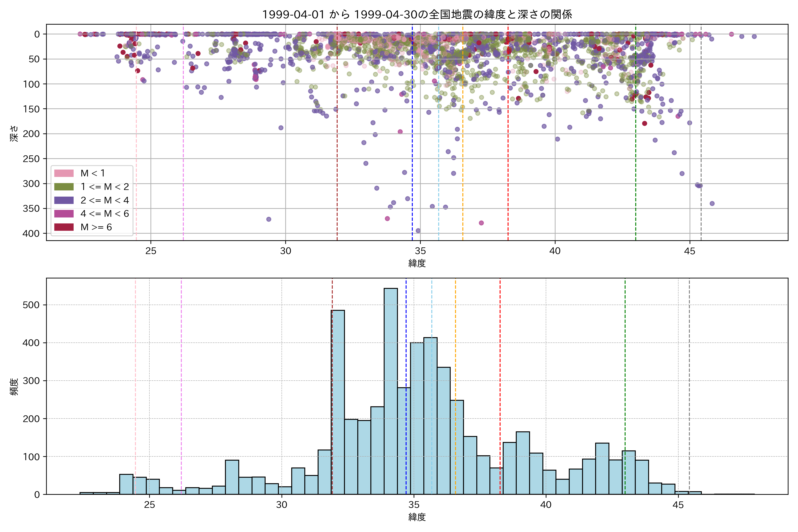Screen dimensions: 798x532
Task: Click the olive 1 <= M < 2 swatch
Action: click(64, 187)
